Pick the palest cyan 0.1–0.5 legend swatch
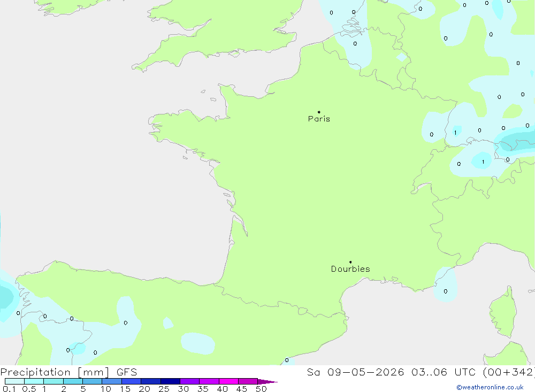Screen dimensions: 535x392 [14, 381]
